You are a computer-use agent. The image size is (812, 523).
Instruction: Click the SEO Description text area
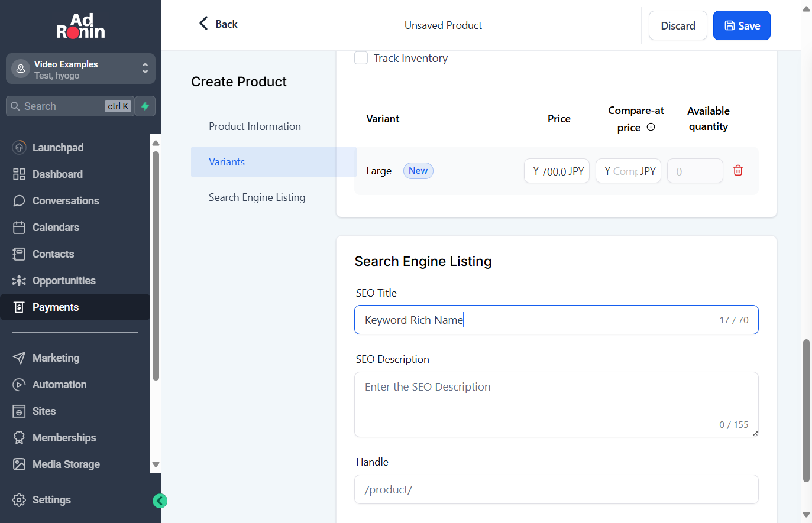tap(556, 405)
